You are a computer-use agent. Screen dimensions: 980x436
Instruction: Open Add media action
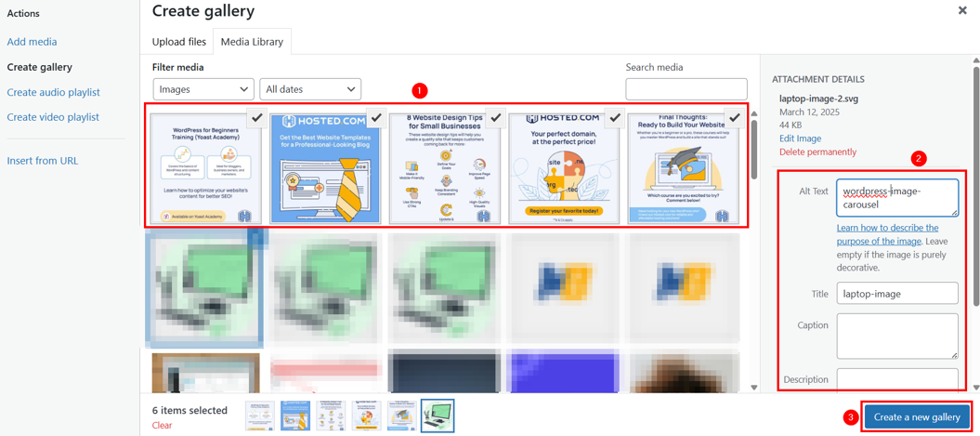[32, 42]
